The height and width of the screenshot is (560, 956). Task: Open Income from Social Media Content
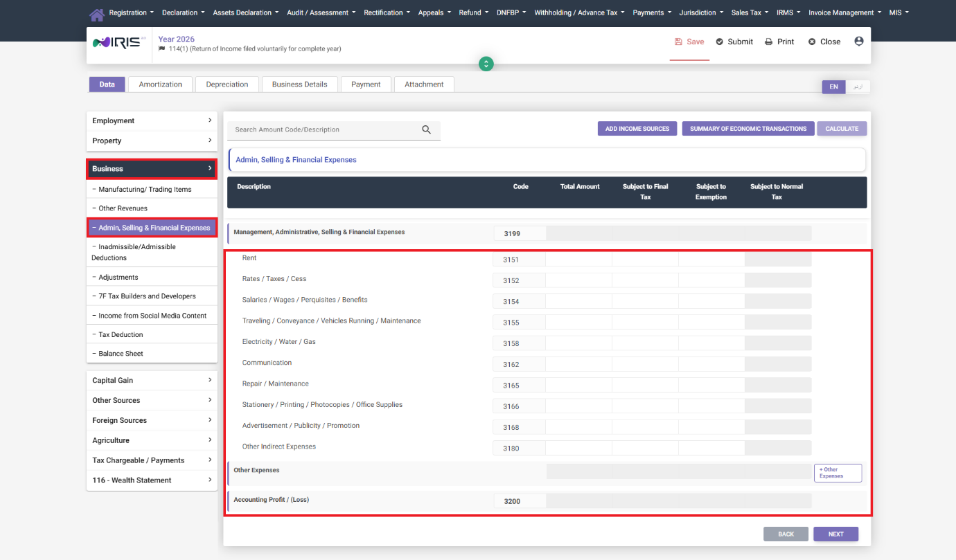152,316
